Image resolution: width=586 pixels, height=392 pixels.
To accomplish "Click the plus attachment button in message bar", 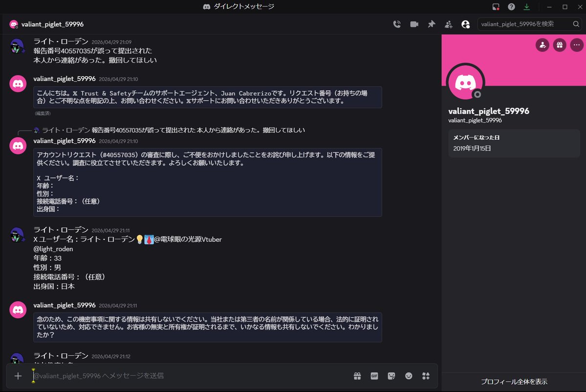I will coord(18,376).
